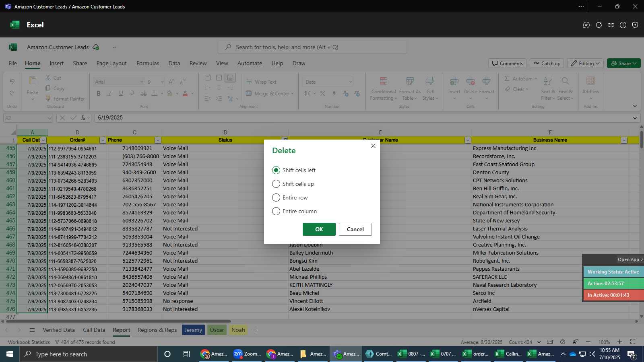644x362 pixels.
Task: Toggle Bold formatting
Action: (99, 93)
